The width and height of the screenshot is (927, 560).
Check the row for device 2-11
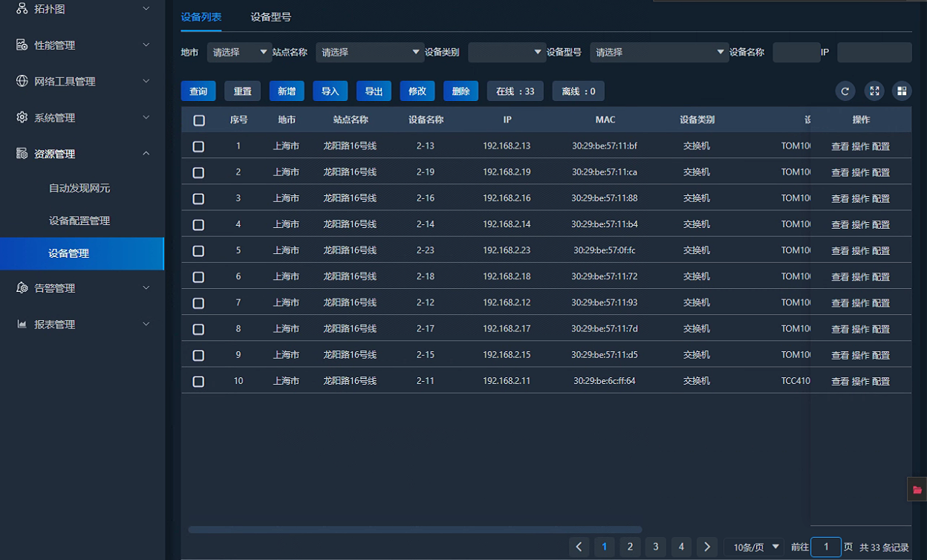pos(198,382)
